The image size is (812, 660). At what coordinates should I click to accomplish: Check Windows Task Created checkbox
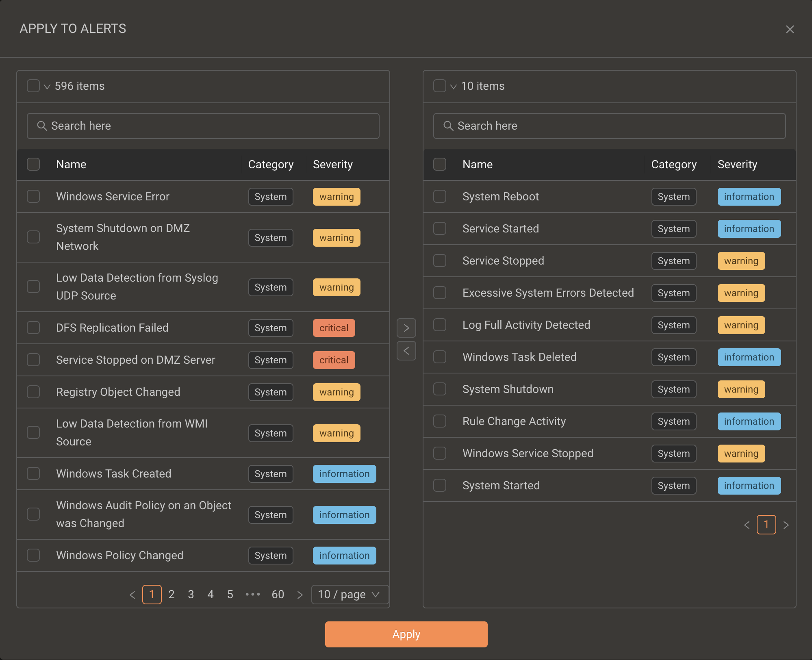point(33,473)
